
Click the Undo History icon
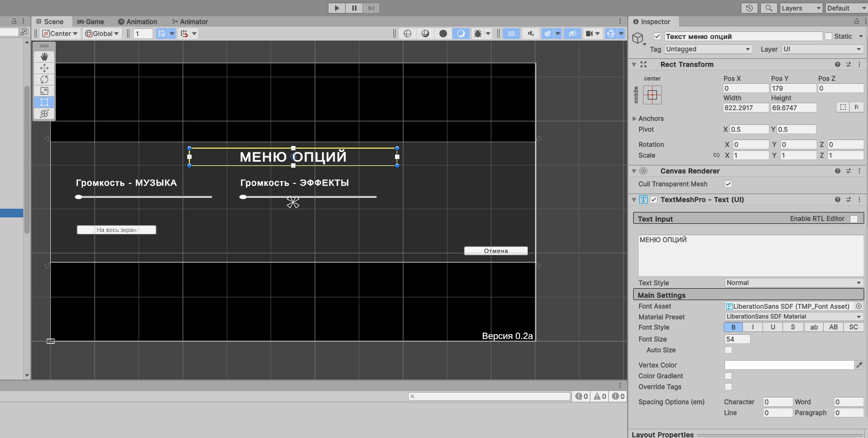(749, 8)
